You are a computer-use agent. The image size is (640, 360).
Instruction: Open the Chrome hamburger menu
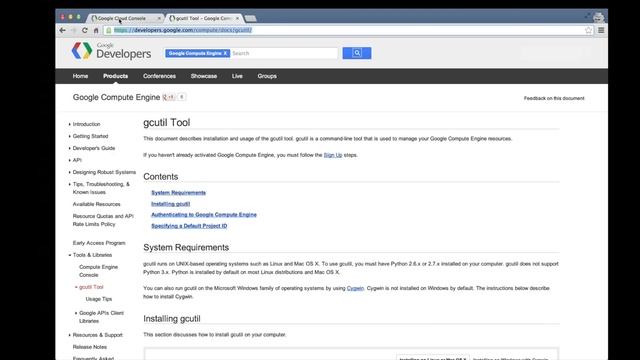601,30
